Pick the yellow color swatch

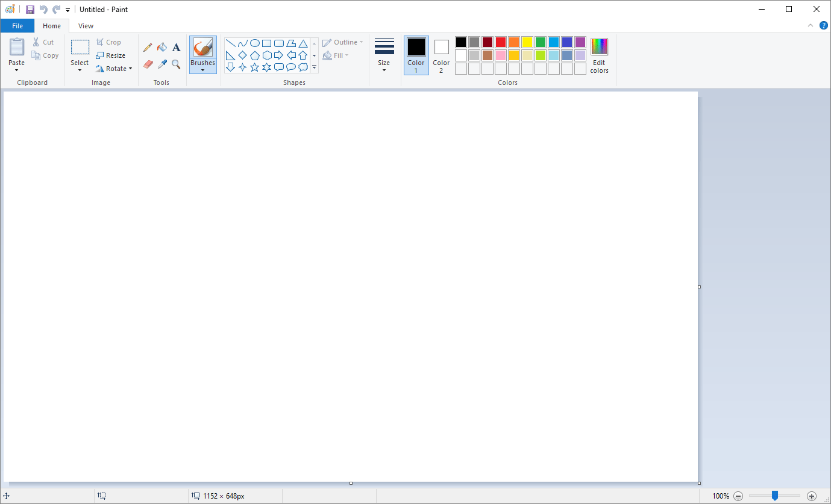click(x=527, y=42)
